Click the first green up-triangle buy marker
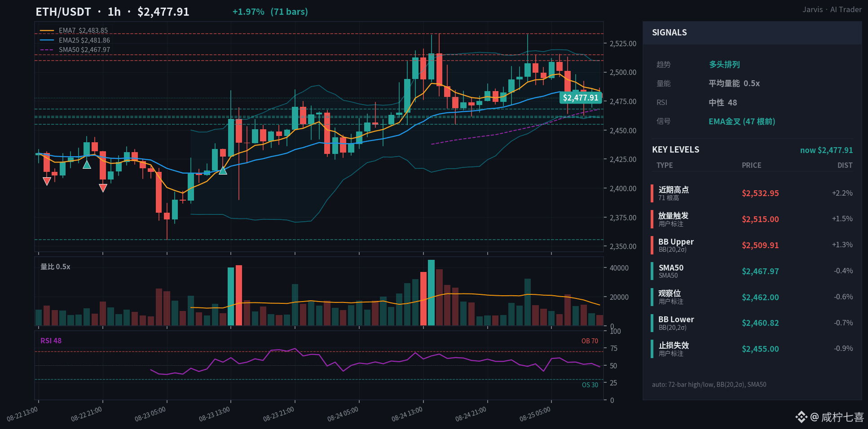 click(87, 165)
